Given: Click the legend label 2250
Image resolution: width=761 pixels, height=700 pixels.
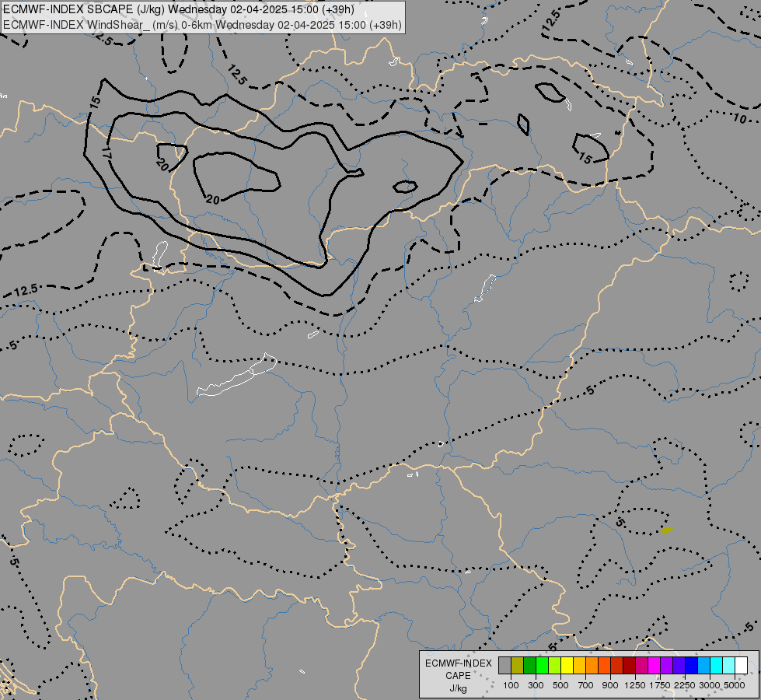Looking at the screenshot, I should point(685,685).
